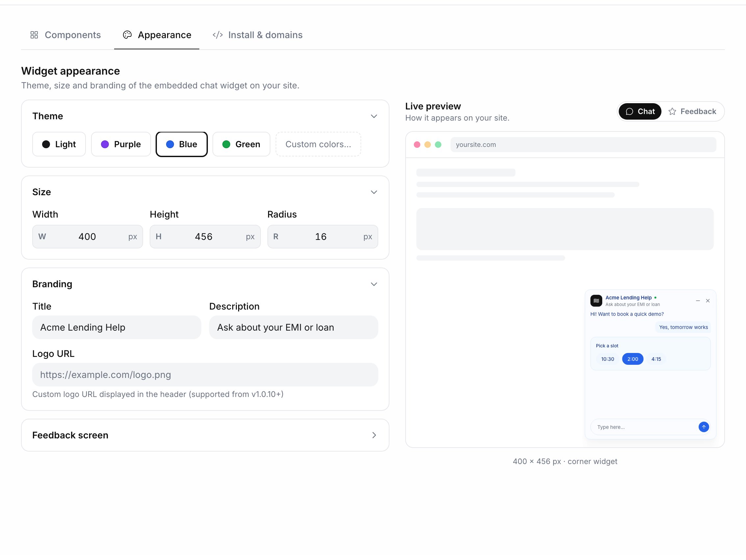Collapse the Theme section chevron

pos(374,116)
